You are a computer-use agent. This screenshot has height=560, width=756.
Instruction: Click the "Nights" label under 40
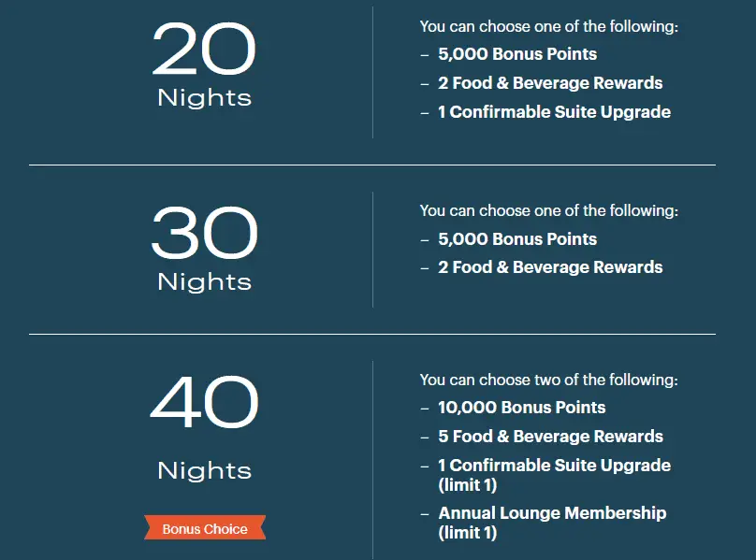204,470
